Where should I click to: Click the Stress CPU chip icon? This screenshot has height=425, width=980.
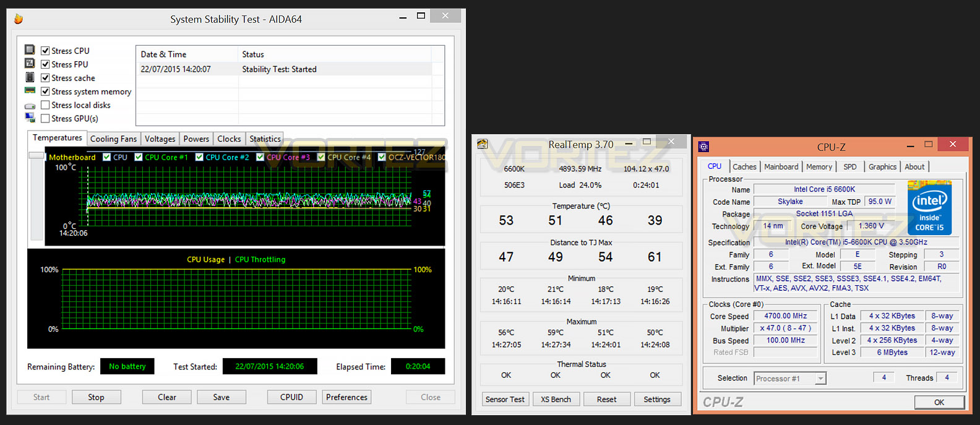[30, 49]
